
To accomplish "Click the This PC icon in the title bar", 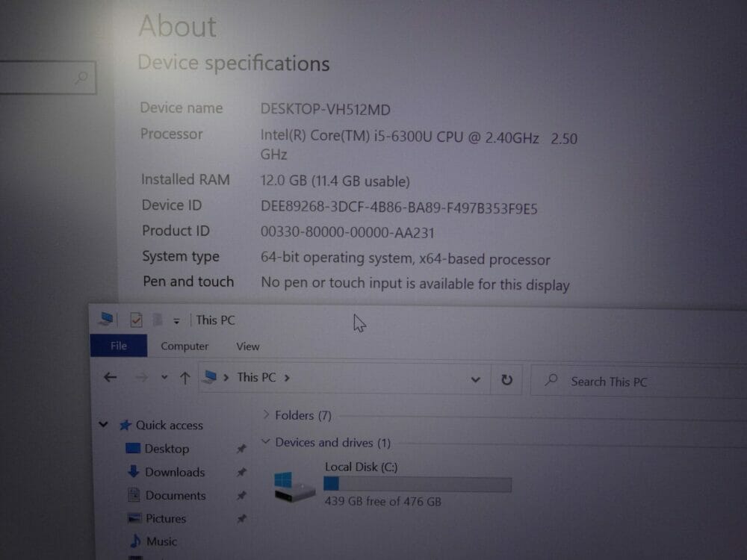I will pos(106,319).
